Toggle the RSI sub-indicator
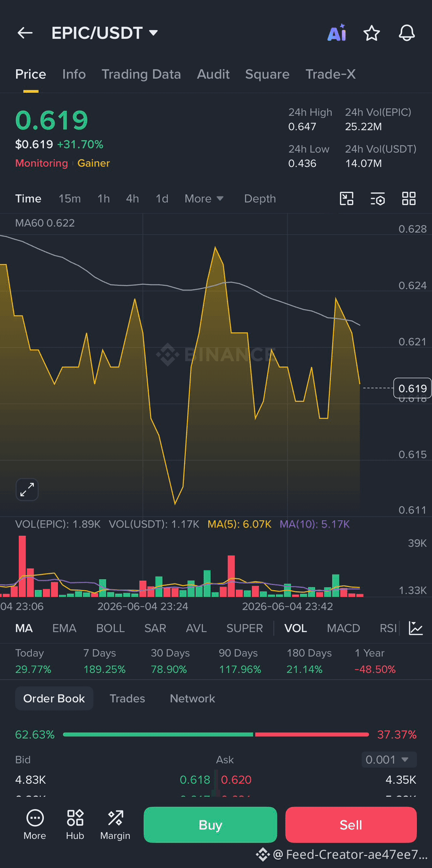This screenshot has height=868, width=432. [x=388, y=628]
